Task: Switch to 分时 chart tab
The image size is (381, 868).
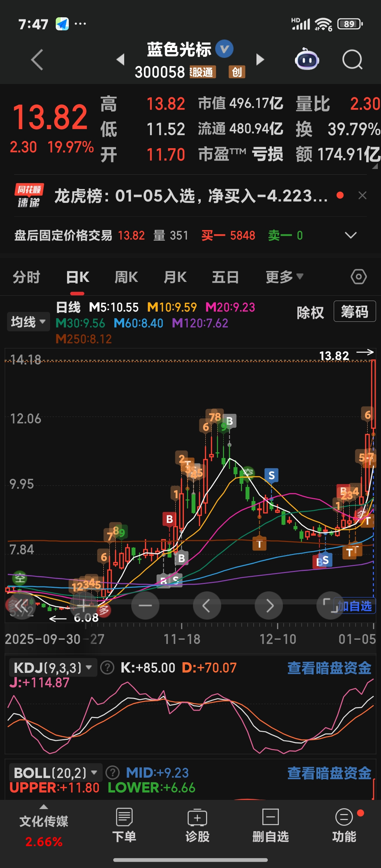Action: click(x=26, y=277)
